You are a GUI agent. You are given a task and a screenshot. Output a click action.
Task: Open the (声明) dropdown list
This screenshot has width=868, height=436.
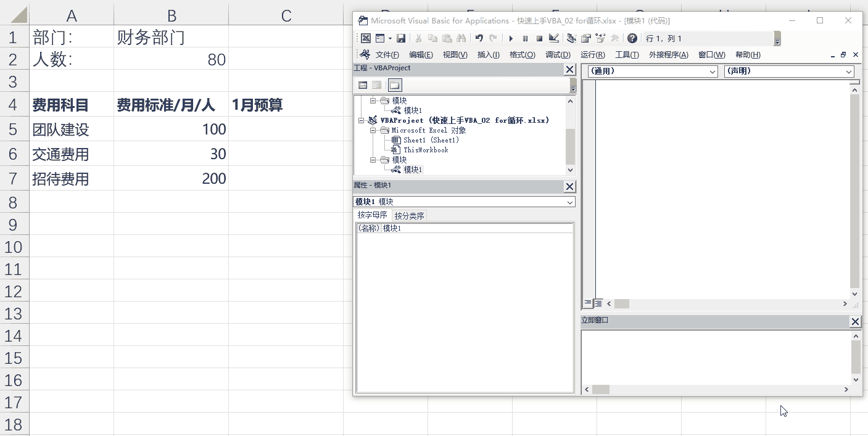point(848,71)
